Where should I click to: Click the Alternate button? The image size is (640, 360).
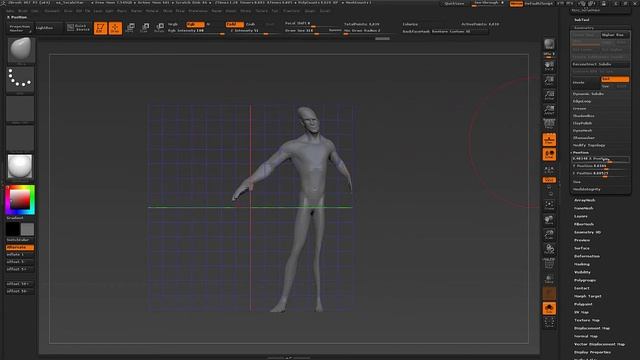(x=20, y=247)
